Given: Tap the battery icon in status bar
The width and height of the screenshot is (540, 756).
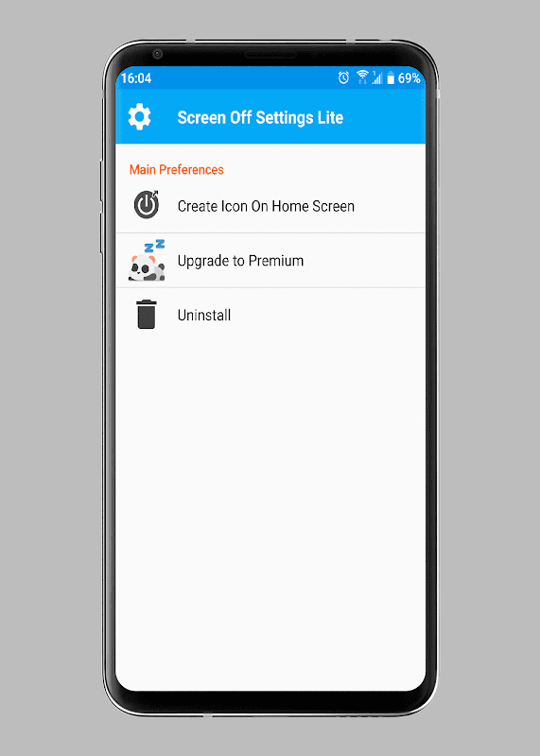Looking at the screenshot, I should (391, 77).
